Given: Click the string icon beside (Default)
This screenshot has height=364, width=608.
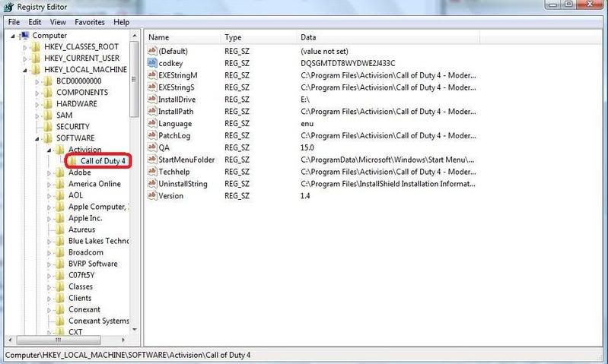Looking at the screenshot, I should coord(152,51).
